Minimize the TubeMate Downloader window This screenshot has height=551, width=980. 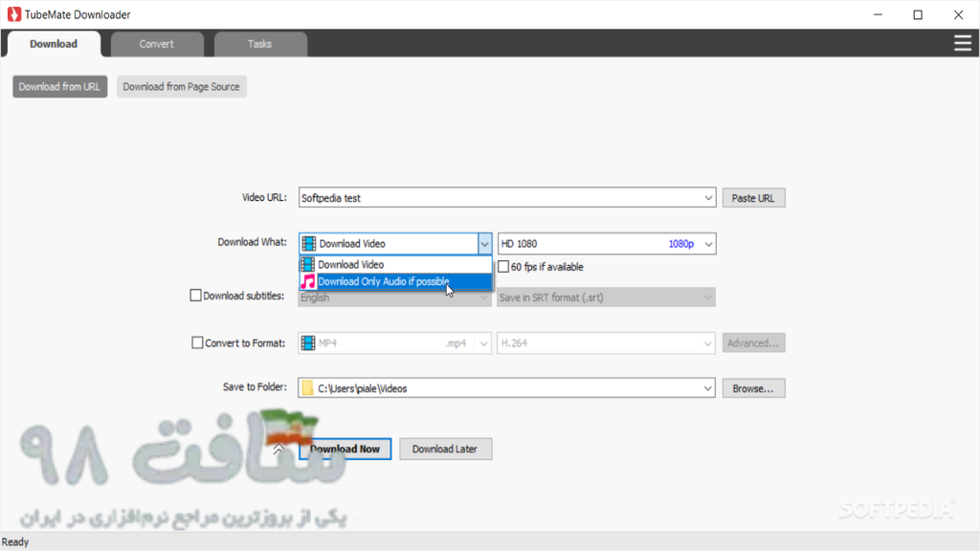click(x=879, y=14)
